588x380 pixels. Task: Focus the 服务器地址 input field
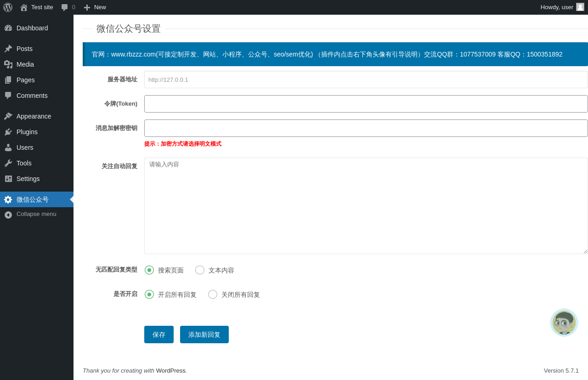(366, 79)
